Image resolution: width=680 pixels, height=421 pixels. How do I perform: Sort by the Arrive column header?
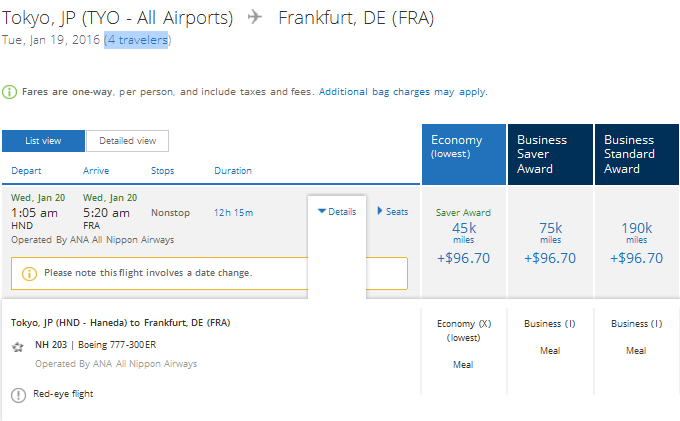tap(96, 171)
